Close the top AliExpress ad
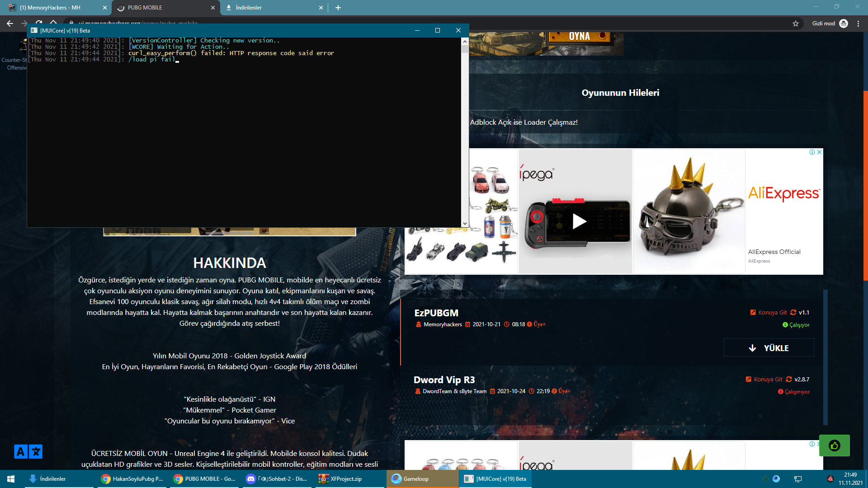This screenshot has height=488, width=868. [x=819, y=152]
